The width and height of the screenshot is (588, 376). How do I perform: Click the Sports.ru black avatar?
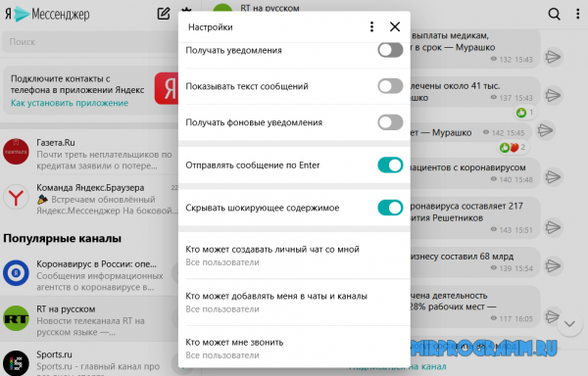tap(16, 363)
